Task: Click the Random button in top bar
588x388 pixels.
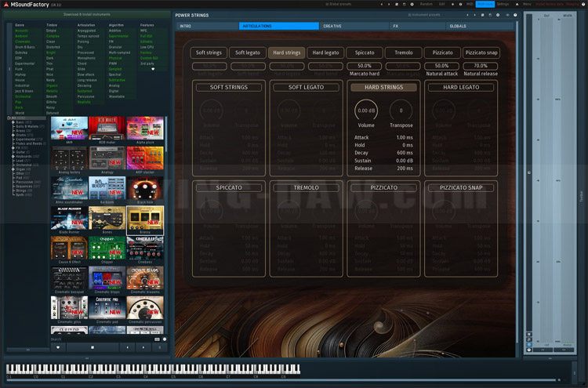Action: [426, 4]
